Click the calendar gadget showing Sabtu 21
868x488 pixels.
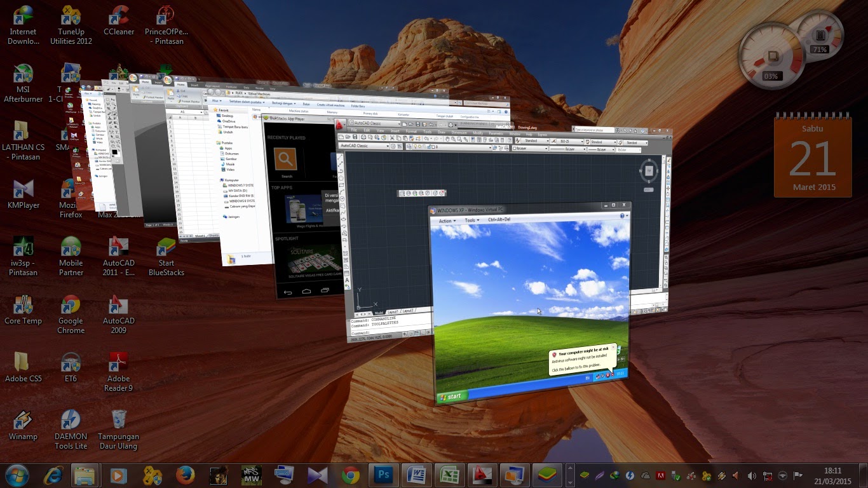[x=813, y=155]
